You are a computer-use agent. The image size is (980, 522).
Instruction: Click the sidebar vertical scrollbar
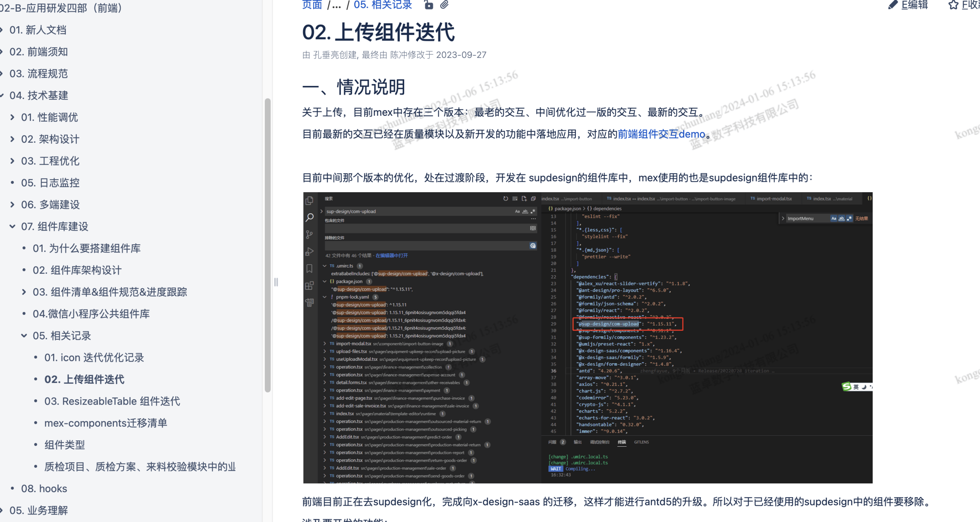click(268, 245)
